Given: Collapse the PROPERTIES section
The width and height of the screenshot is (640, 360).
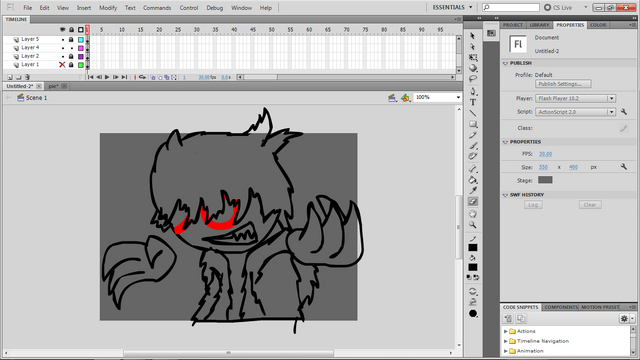Looking at the screenshot, I should 505,142.
